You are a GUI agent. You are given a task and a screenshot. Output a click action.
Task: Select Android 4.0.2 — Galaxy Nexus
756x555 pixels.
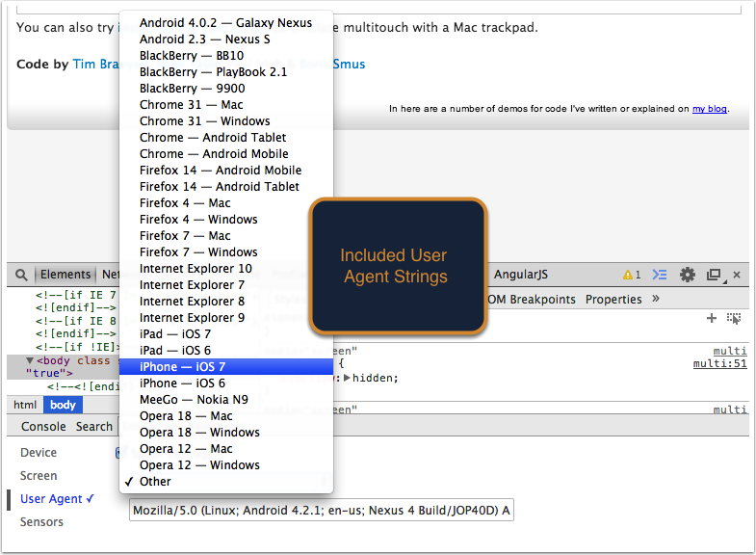tap(225, 23)
